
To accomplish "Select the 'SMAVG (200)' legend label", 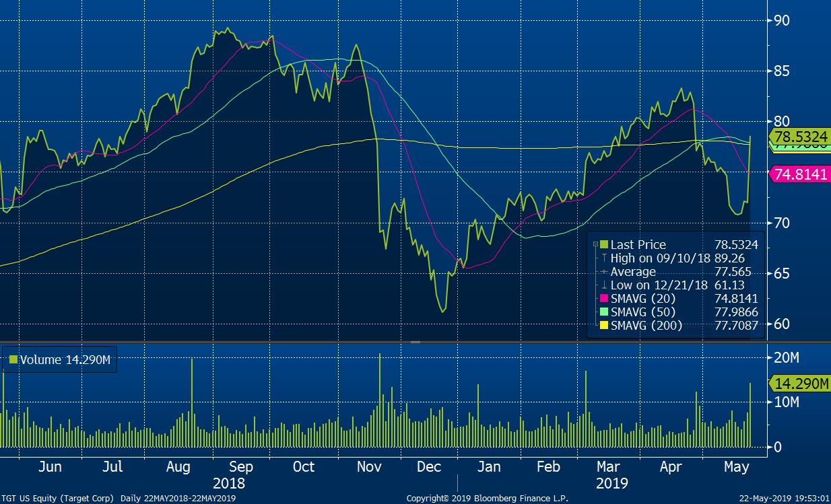I will tap(646, 326).
